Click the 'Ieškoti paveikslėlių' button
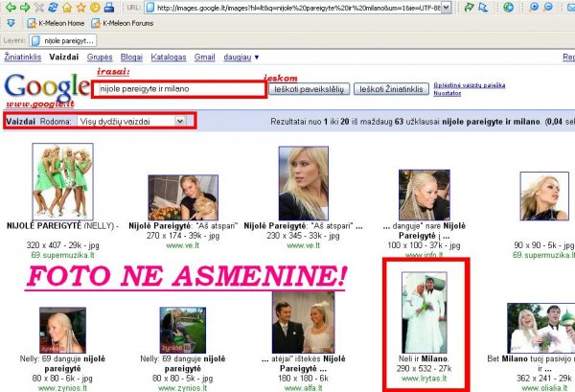 (310, 89)
